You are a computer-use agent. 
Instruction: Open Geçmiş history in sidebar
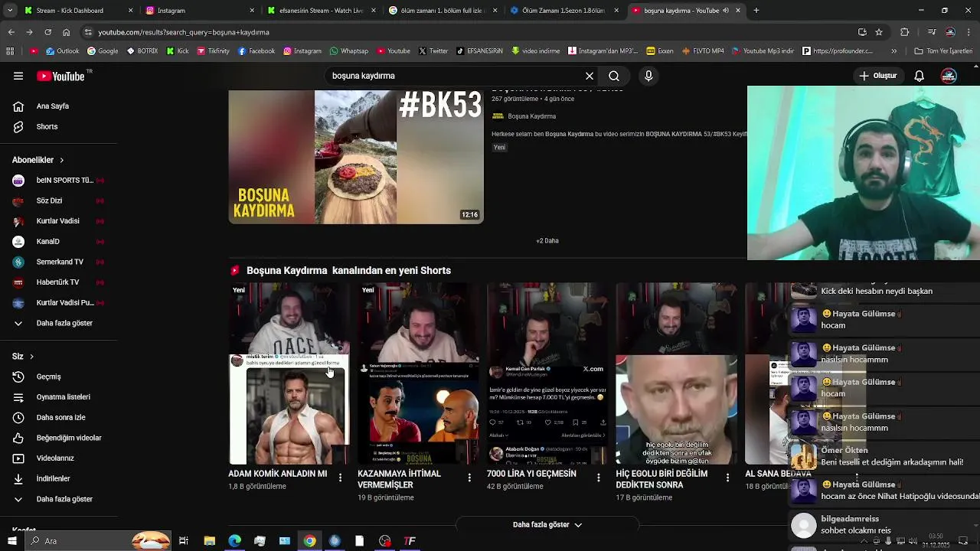point(48,377)
